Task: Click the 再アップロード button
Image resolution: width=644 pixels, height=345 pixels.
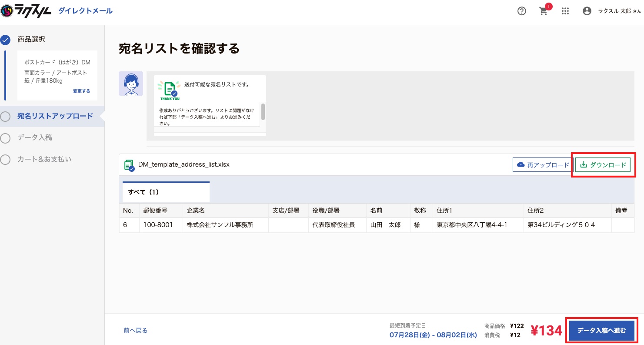Action: coord(543,165)
